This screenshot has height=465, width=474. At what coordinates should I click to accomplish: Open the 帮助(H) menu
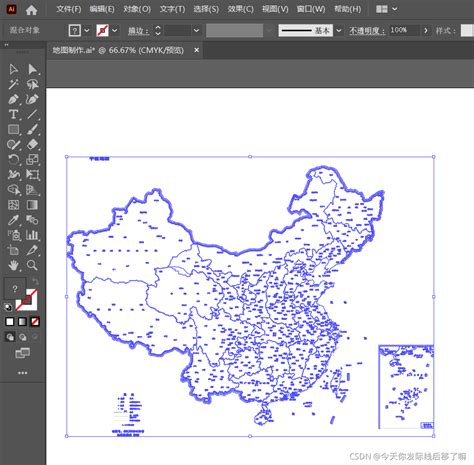point(348,9)
